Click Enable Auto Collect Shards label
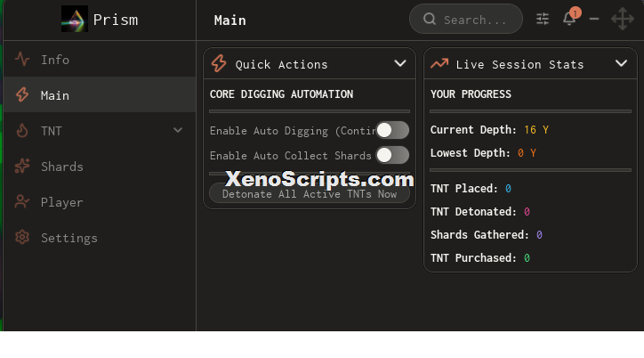 [290, 155]
